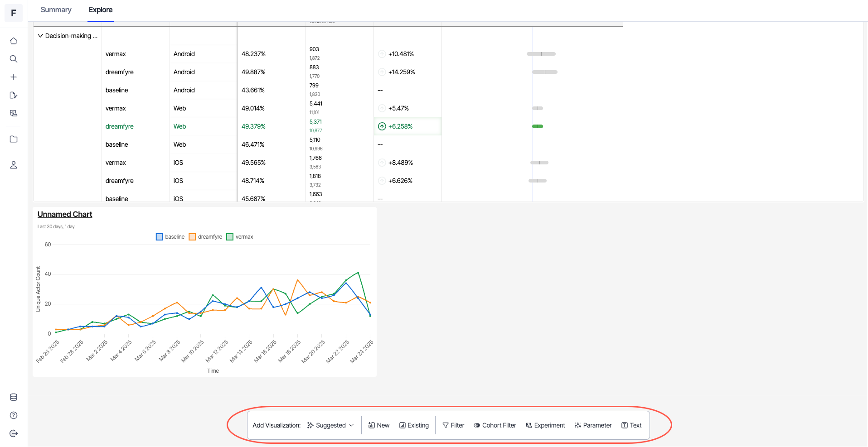
Task: Click the logout icon at sidebar bottom
Action: [x=14, y=433]
